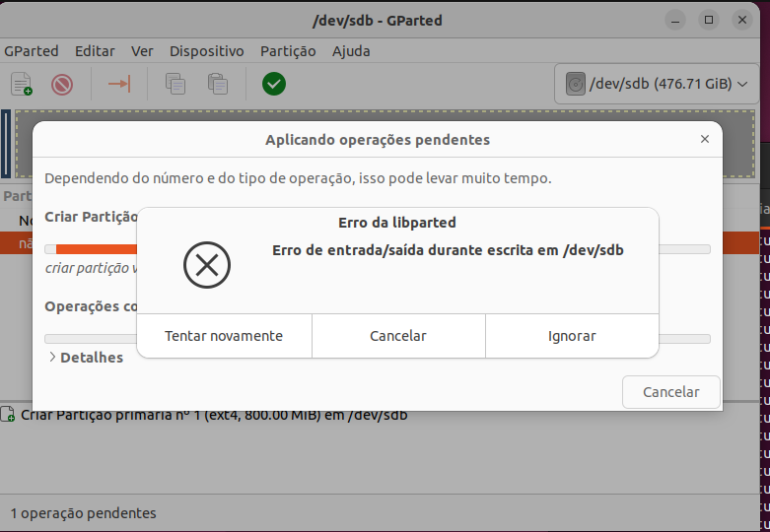
Task: Click the Resize/Move arrow toolbar icon
Action: click(x=119, y=84)
